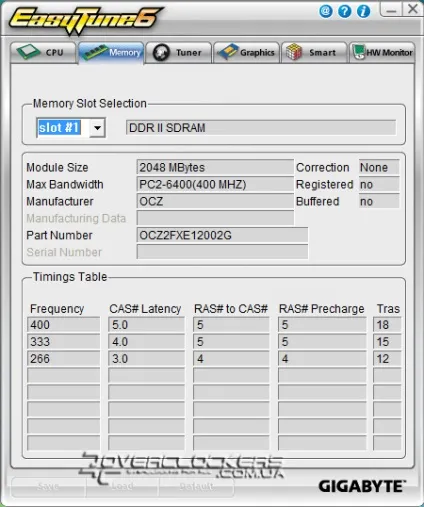Click the blue question mark help icon

(344, 11)
